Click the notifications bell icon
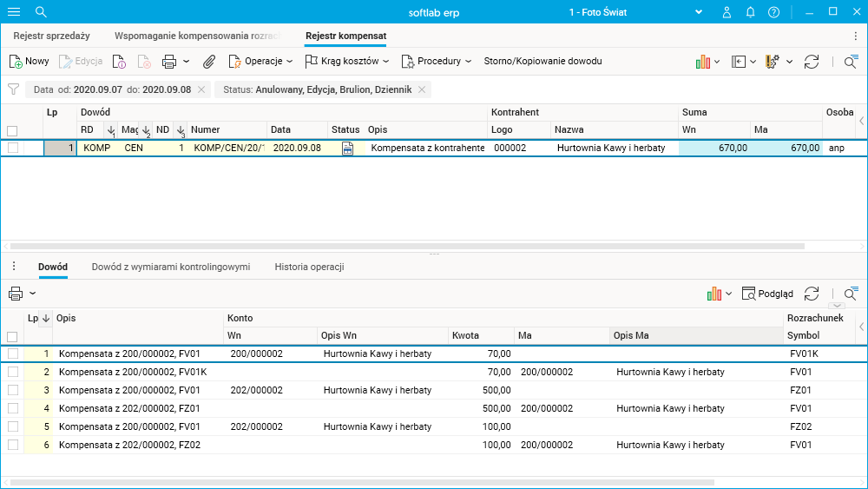 tap(750, 12)
